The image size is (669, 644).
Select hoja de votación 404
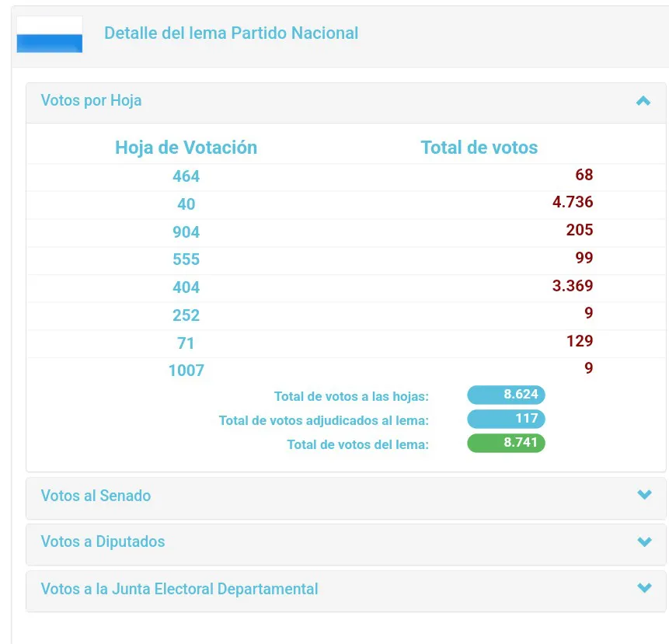click(186, 287)
